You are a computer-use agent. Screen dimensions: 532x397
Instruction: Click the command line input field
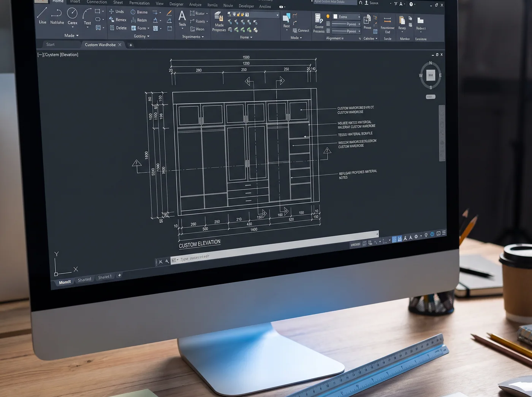pyautogui.click(x=274, y=247)
